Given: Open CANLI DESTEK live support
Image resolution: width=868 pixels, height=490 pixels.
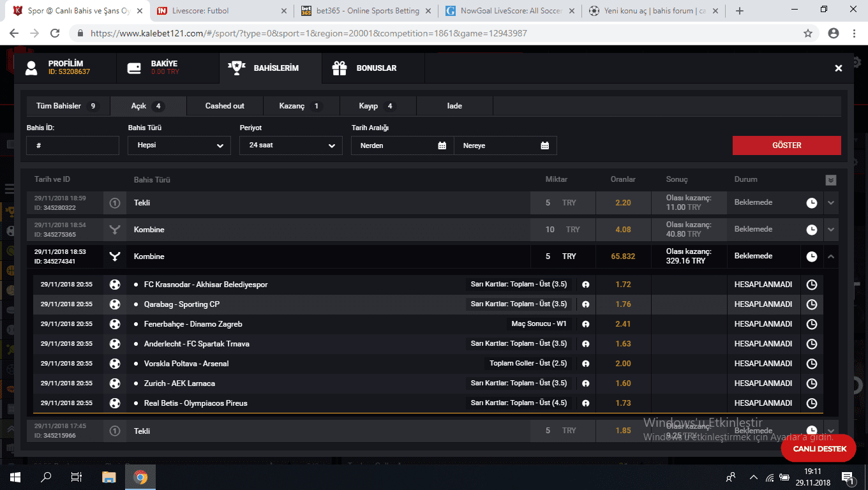Looking at the screenshot, I should click(x=819, y=449).
